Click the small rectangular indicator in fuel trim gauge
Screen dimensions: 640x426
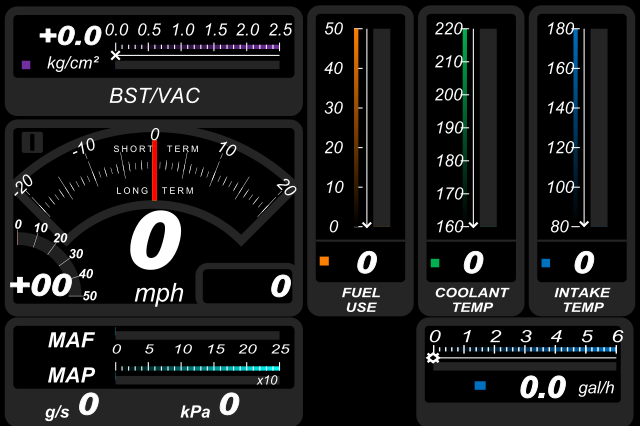click(x=32, y=142)
